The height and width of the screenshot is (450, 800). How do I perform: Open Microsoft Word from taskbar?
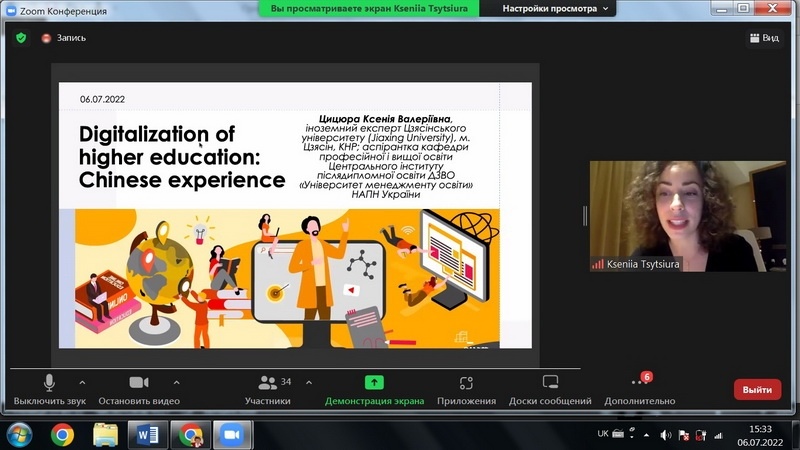point(148,435)
